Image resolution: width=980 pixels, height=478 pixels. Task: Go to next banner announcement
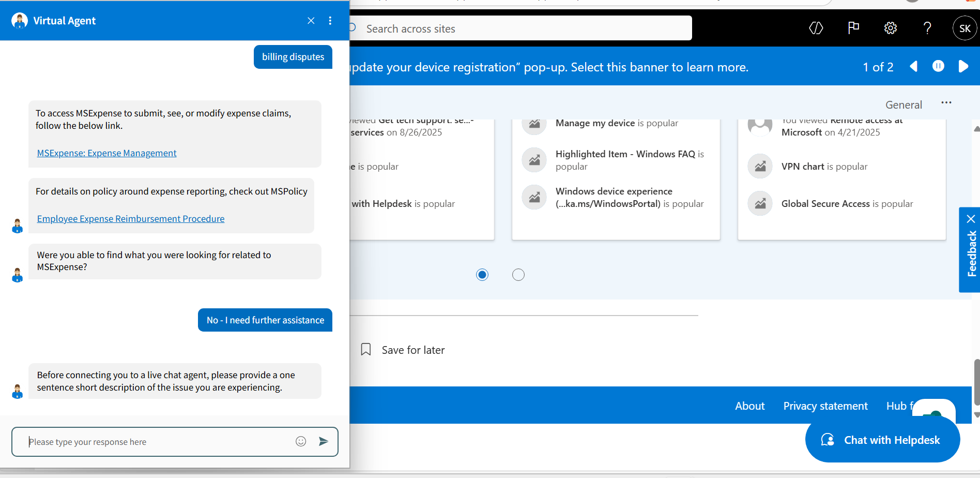coord(963,67)
